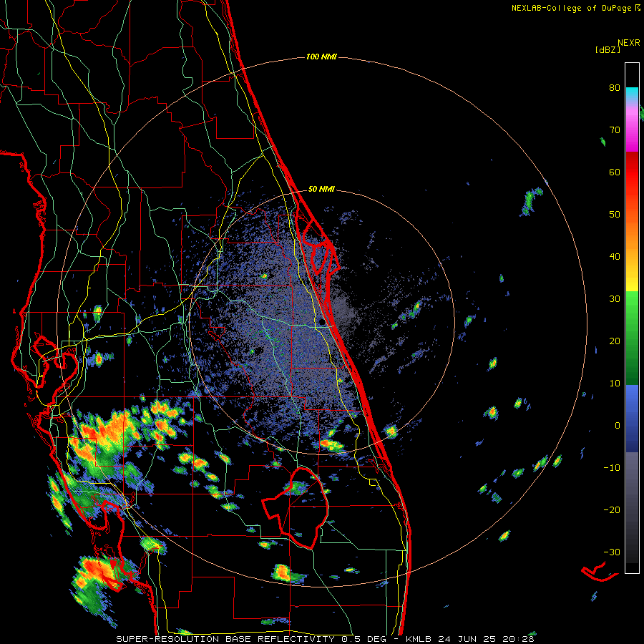Click the 'KMLB' radar site identifier in caption
644x644 pixels.
tap(420, 639)
